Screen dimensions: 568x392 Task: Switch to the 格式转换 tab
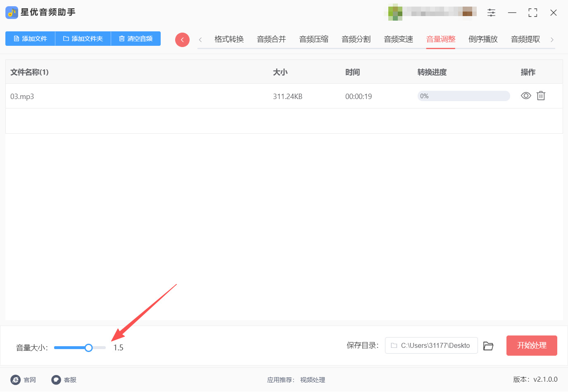tap(228, 39)
